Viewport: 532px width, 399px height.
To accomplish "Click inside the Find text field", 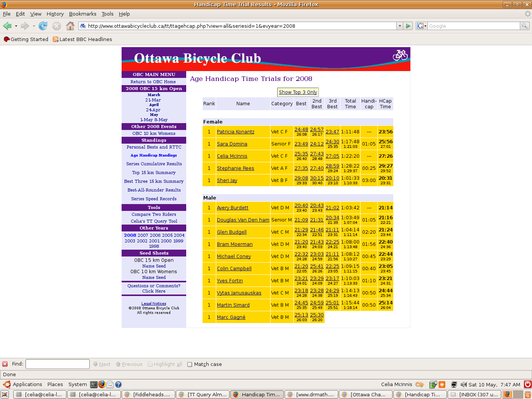I will point(57,364).
